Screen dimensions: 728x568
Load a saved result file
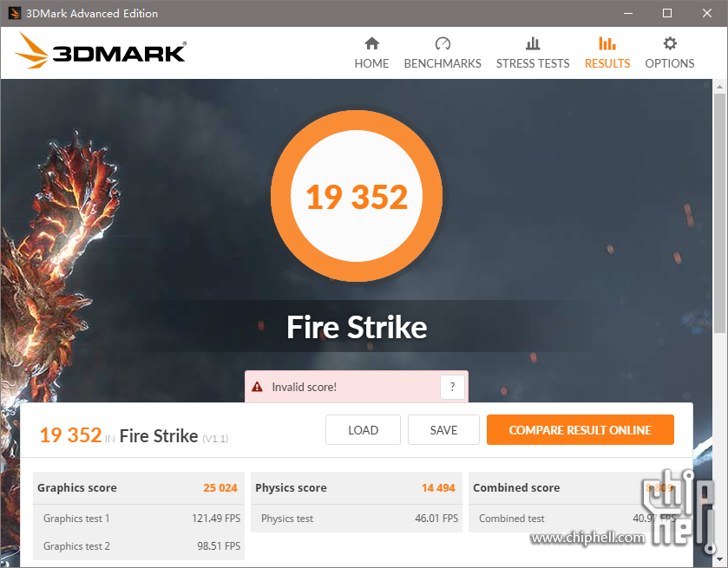tap(363, 430)
